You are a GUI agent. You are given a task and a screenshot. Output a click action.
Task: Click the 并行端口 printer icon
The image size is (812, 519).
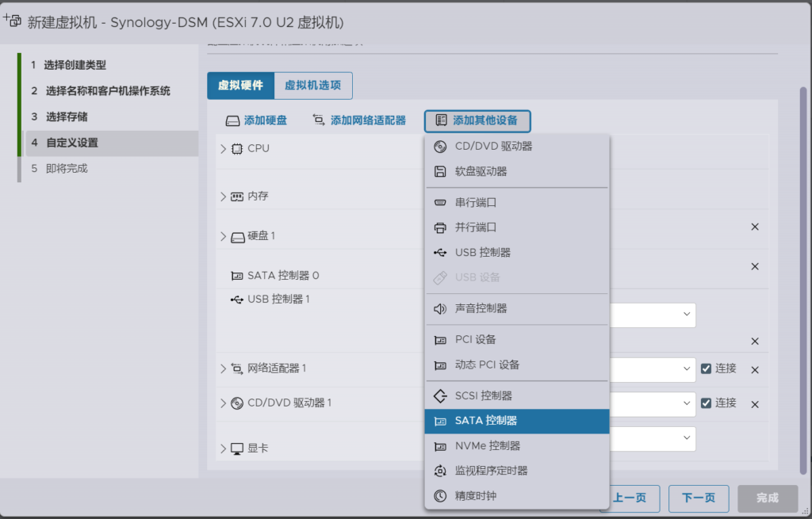click(x=439, y=227)
